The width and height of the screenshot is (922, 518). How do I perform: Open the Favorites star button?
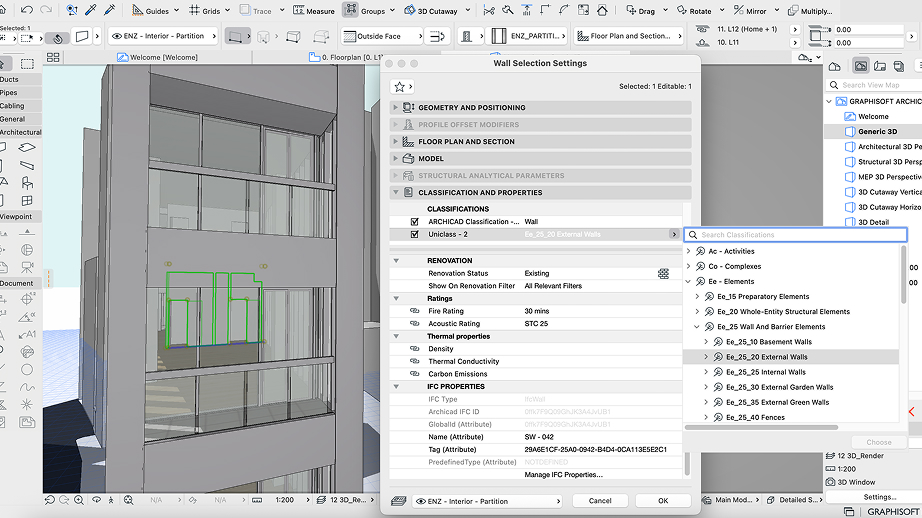(x=400, y=87)
